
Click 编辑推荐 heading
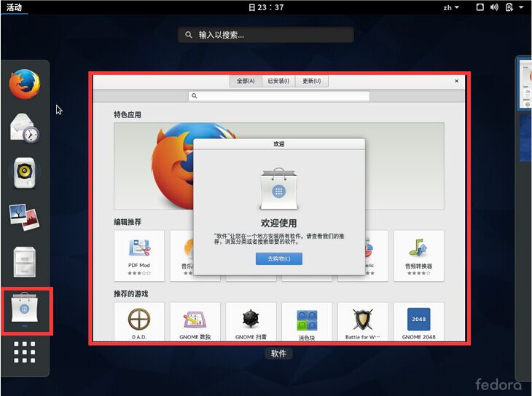point(128,222)
